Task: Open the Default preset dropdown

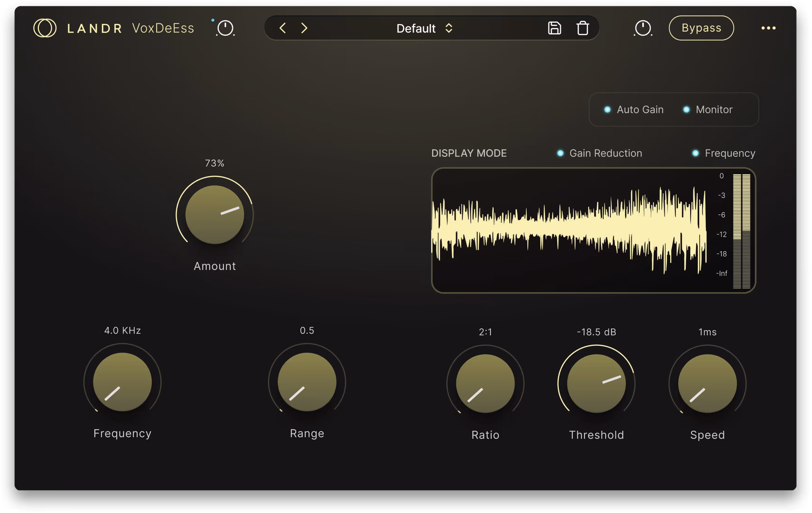Action: click(x=424, y=28)
